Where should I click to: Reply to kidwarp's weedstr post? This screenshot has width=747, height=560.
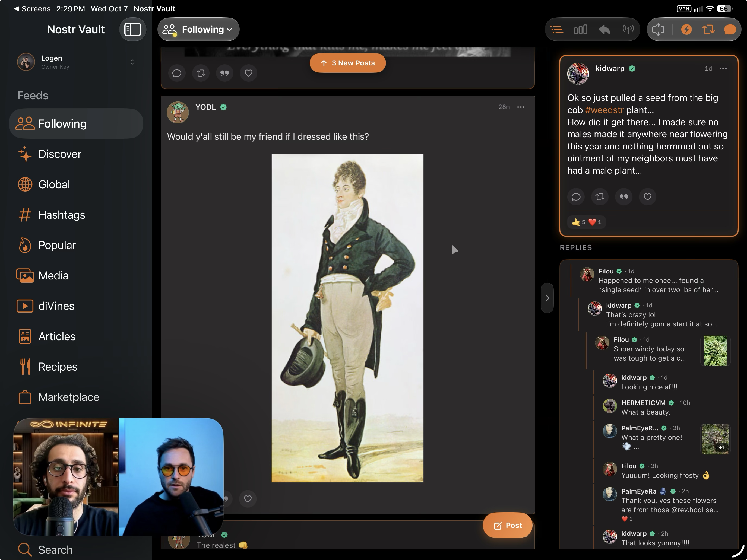[x=576, y=197]
